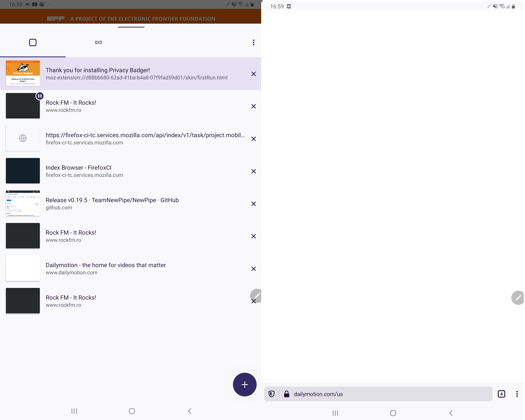
Task: Pause audio on the Rock FM tab
Action: (40, 96)
